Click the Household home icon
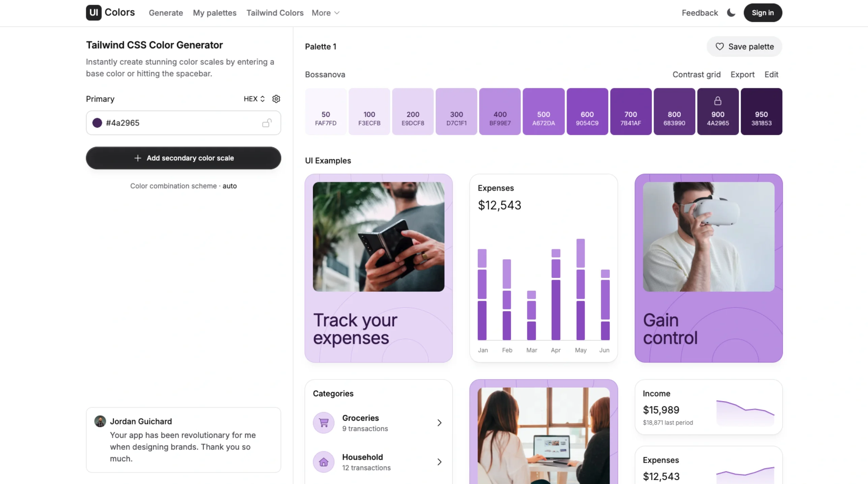 coord(323,462)
